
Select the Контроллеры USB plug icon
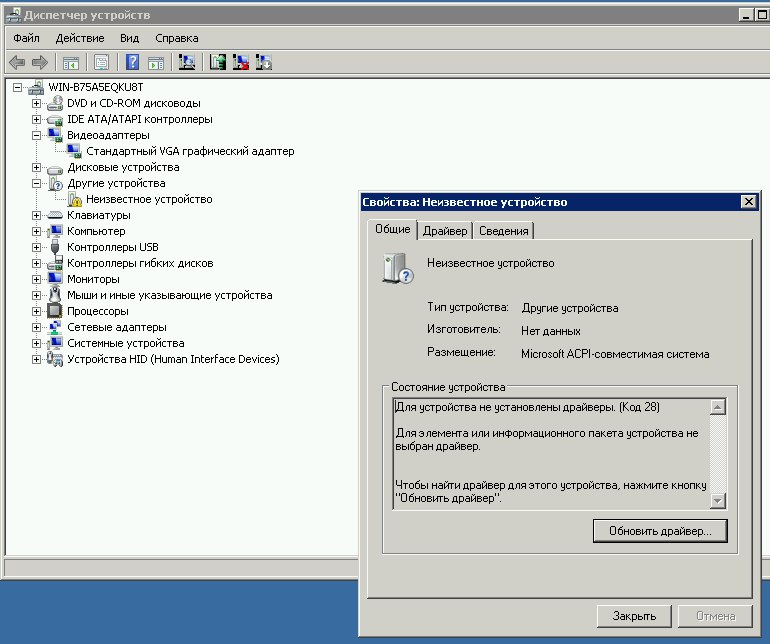55,247
